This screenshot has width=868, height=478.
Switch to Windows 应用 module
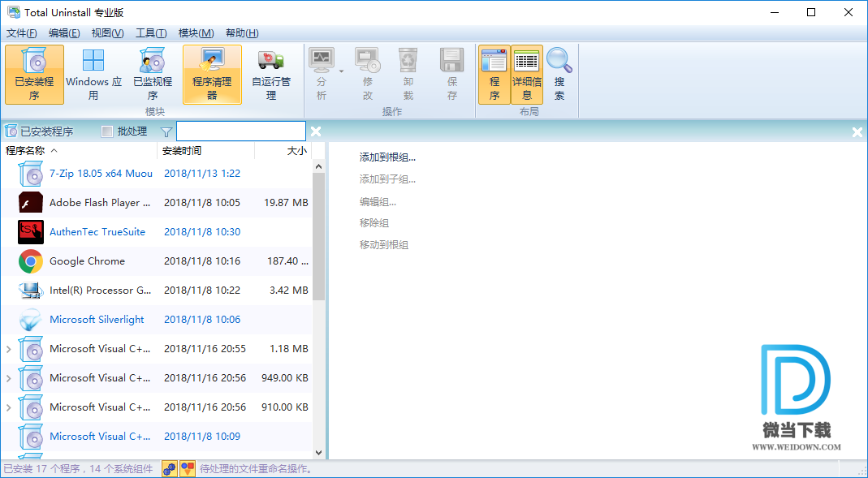pos(93,75)
